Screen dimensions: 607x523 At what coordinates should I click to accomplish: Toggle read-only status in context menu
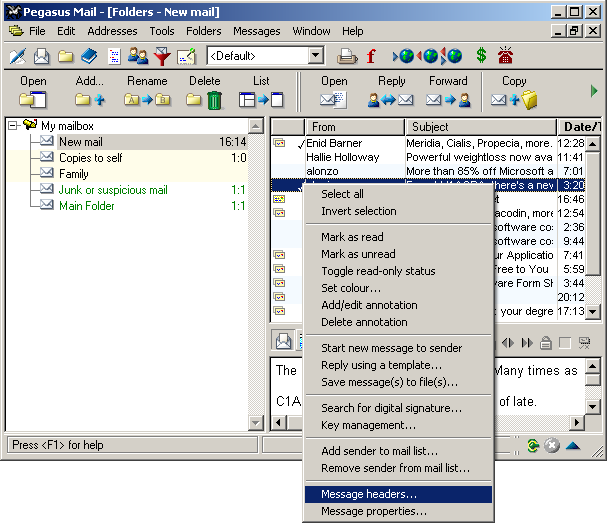click(378, 271)
